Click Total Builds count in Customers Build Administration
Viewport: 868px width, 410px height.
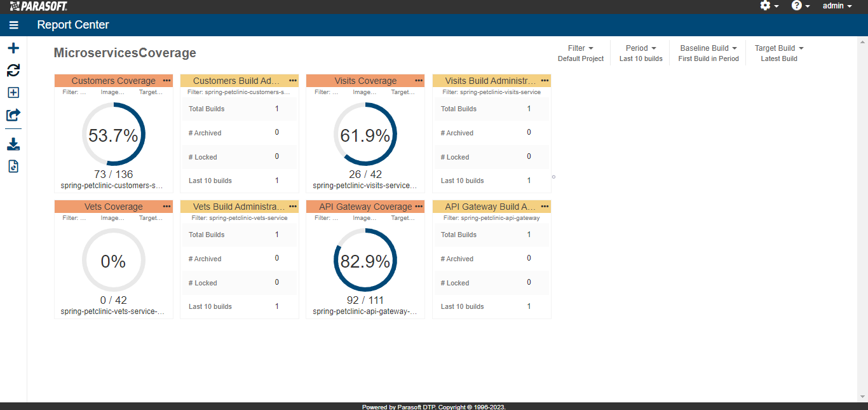coord(277,109)
